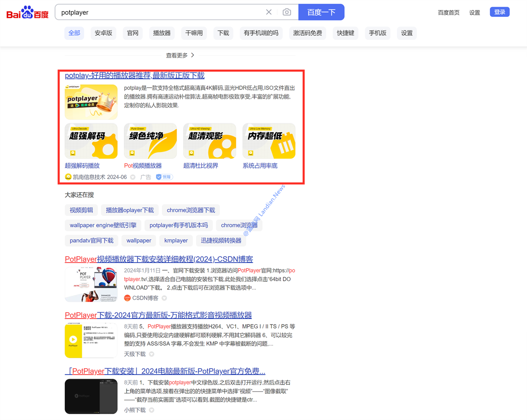Click dark thumbnail of 小熊下载 result
Screen dimensions: 527x420
point(91,396)
